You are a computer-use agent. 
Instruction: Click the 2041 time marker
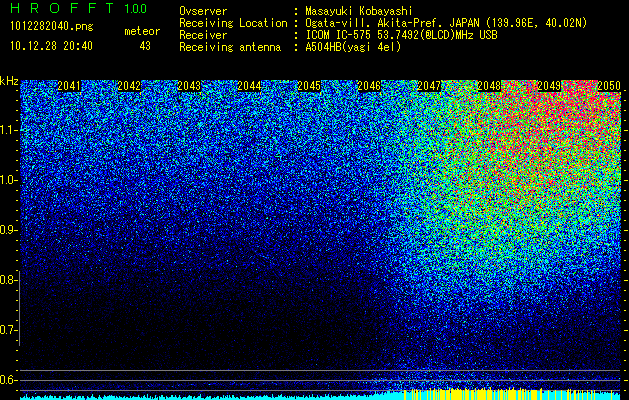coord(69,86)
